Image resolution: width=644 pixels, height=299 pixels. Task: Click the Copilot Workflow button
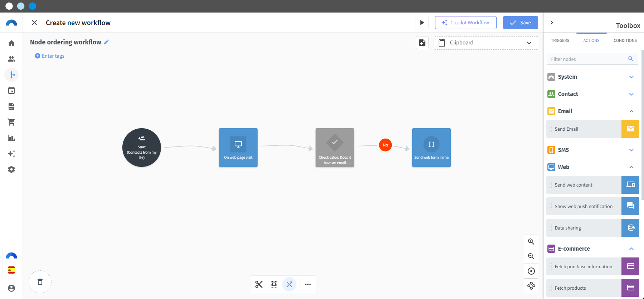click(466, 23)
